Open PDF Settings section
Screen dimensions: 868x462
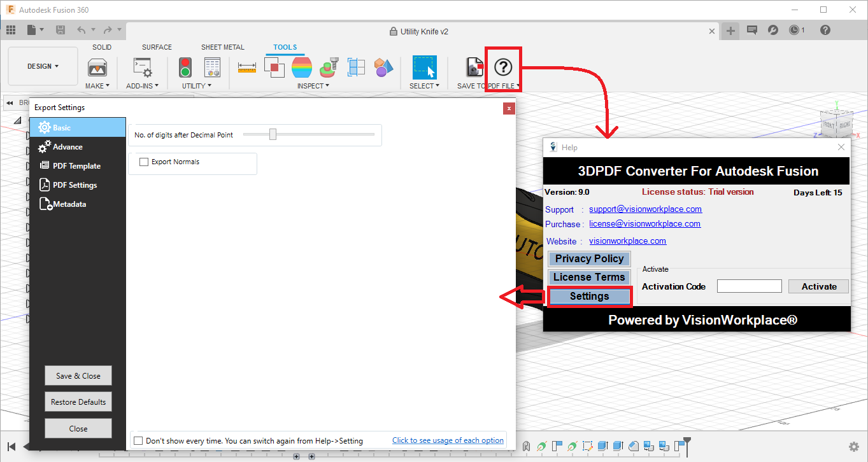pos(78,185)
